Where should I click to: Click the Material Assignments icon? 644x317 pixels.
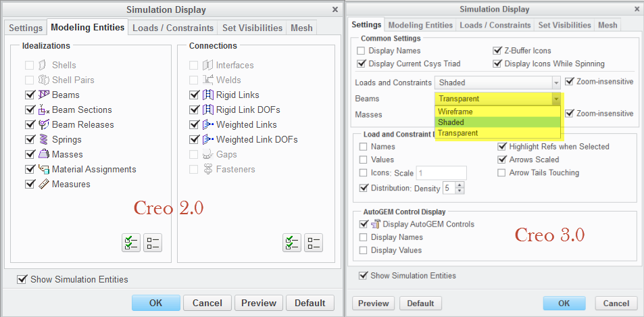43,169
